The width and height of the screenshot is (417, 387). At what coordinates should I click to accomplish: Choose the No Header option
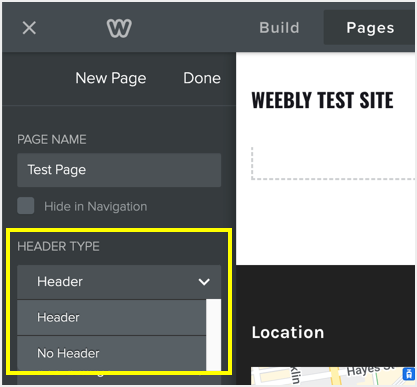[x=111, y=353]
